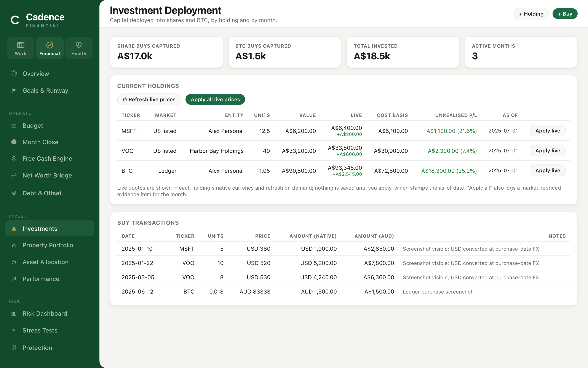Click the Month Close dot icon

click(x=14, y=142)
